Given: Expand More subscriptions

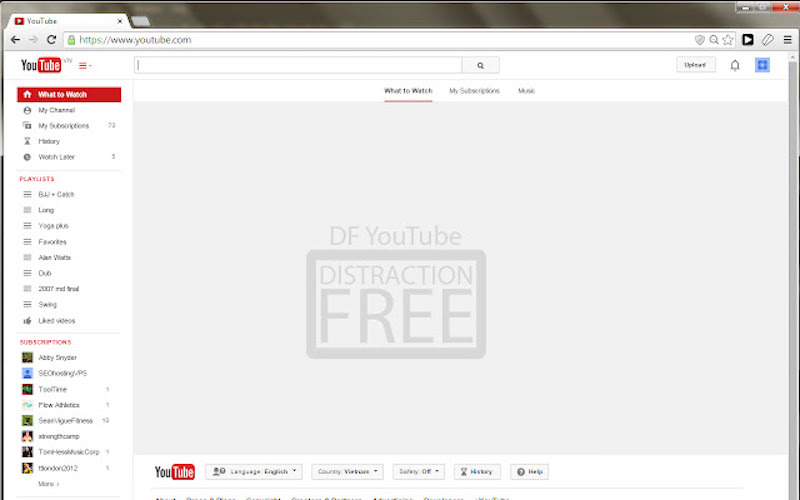Looking at the screenshot, I should coord(48,484).
